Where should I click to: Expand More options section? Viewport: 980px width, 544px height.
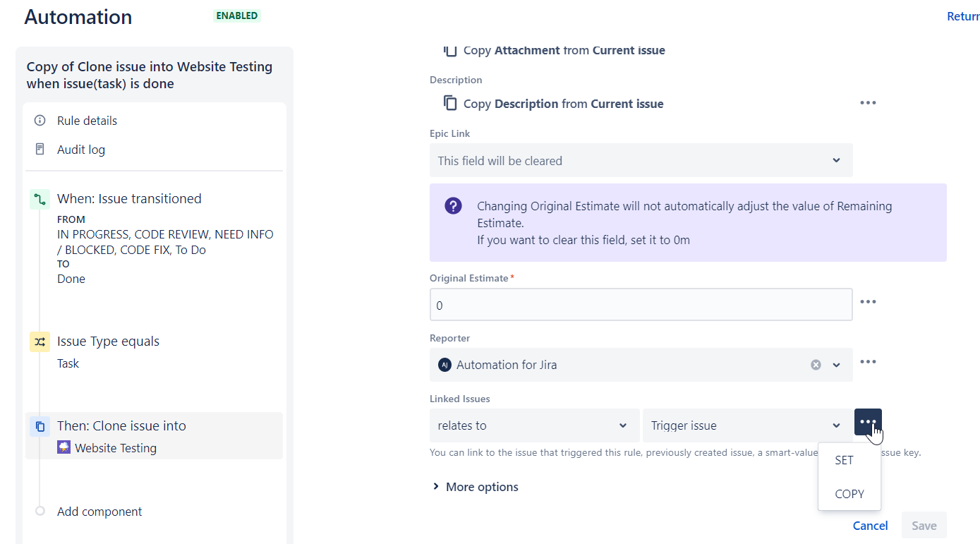475,487
